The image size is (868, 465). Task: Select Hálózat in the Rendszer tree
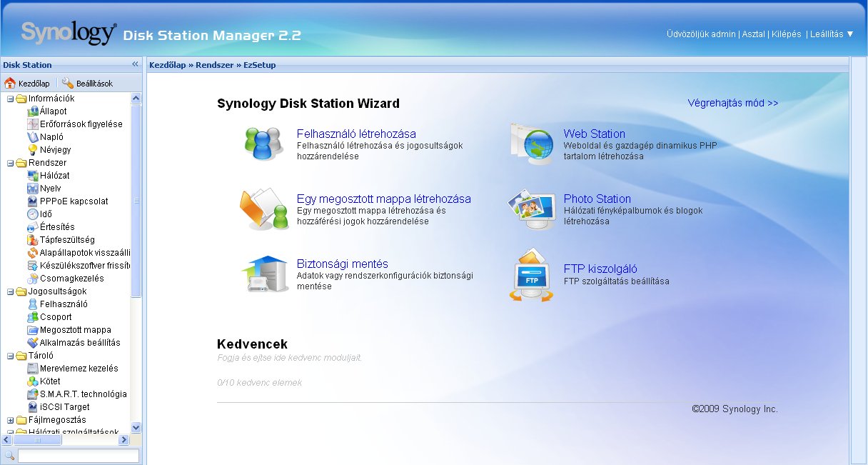coord(54,176)
